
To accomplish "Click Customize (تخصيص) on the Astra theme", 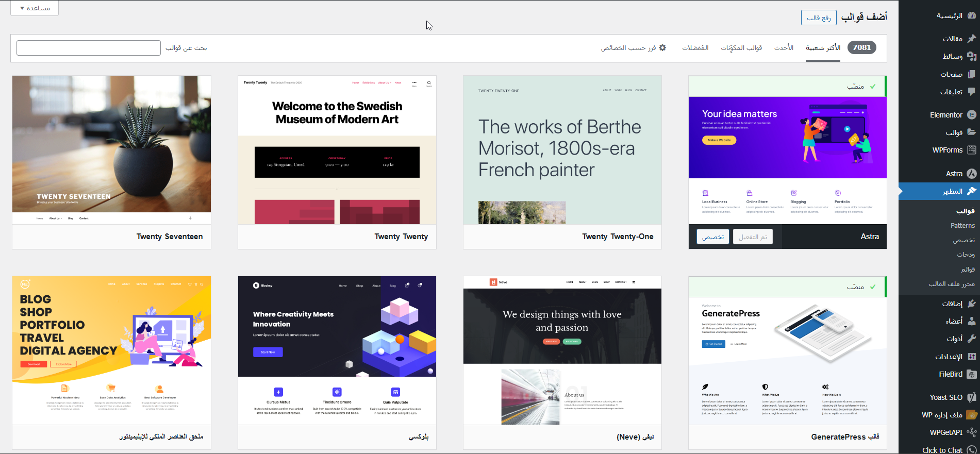I will 712,237.
